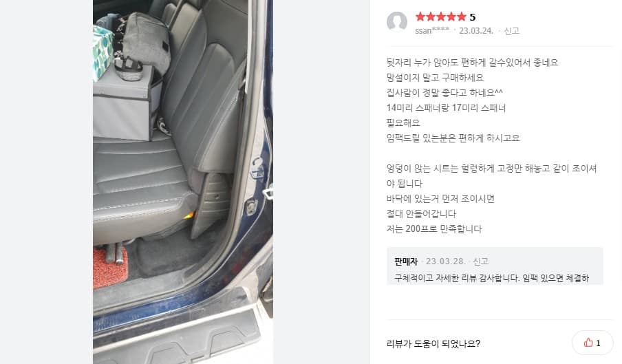This screenshot has height=364, width=622.
Task: Click the rating number 5
Action: click(473, 17)
